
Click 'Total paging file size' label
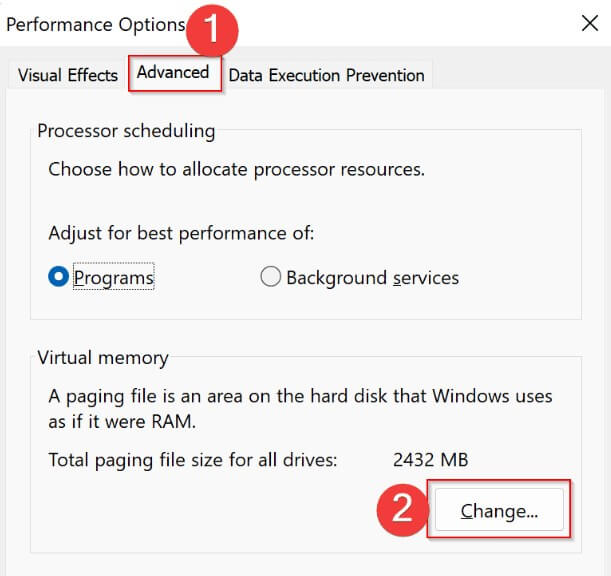pyautogui.click(x=193, y=460)
